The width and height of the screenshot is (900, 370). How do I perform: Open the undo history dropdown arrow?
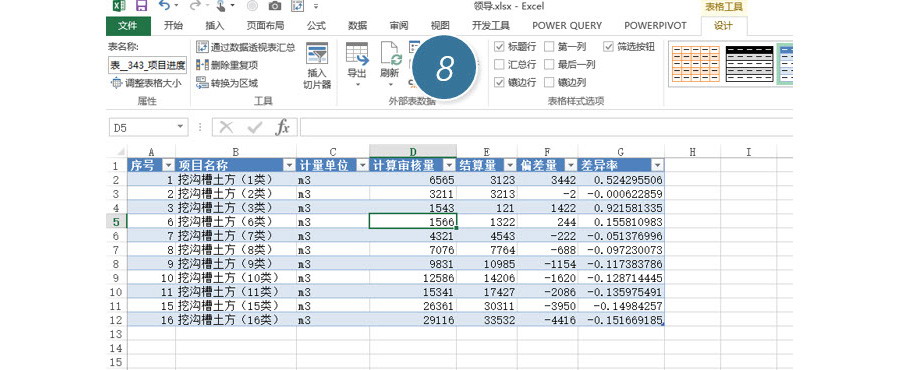[x=176, y=6]
